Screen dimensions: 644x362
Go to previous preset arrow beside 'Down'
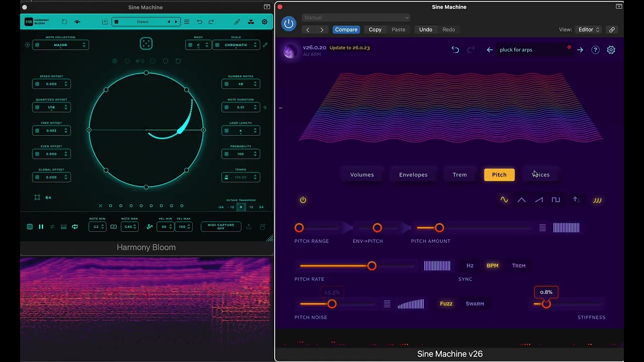coord(169,22)
